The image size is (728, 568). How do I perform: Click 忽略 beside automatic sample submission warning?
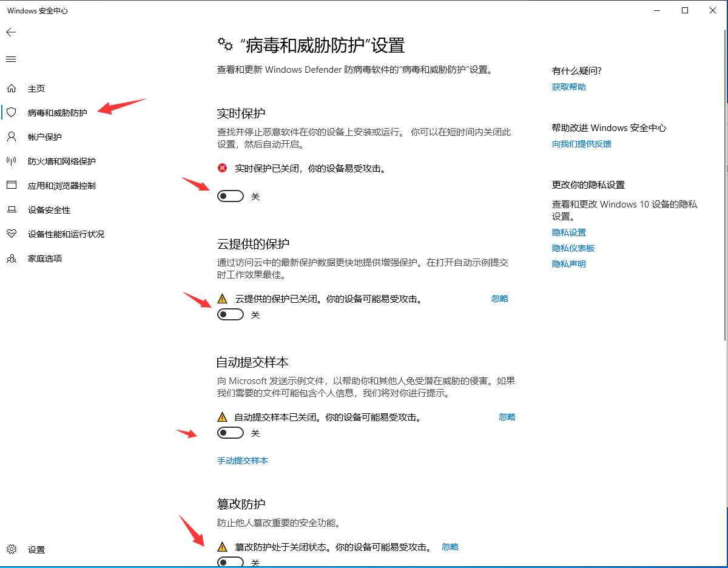pos(507,417)
